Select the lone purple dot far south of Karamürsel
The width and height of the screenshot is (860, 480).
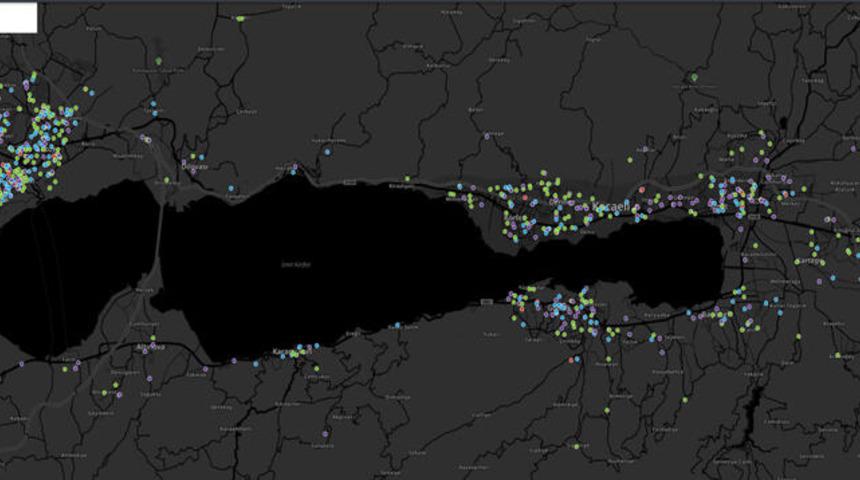click(x=325, y=434)
